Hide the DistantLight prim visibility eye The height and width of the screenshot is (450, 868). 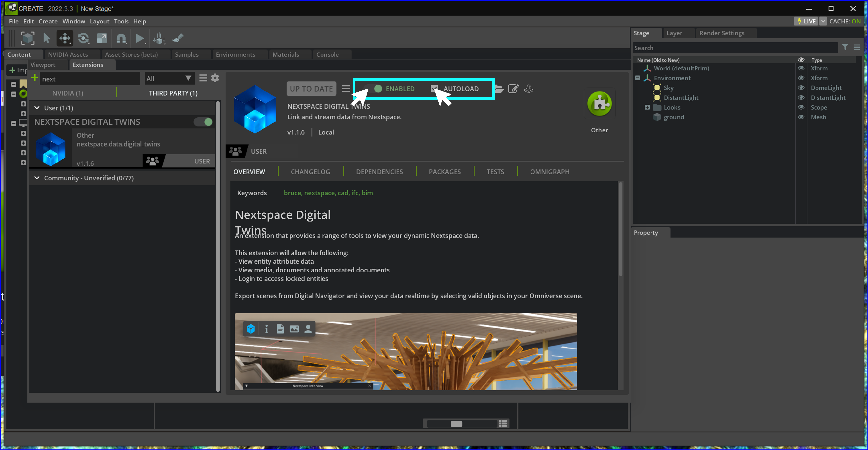801,97
